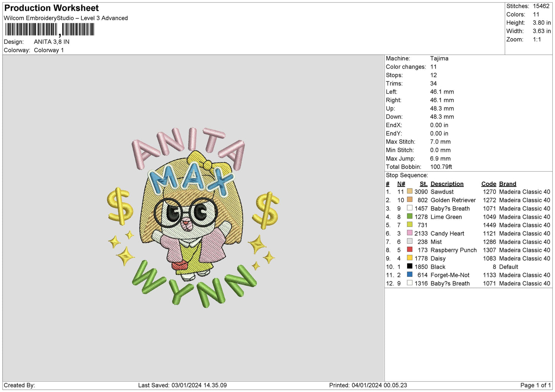Click the thread code "1083"

(490, 258)
